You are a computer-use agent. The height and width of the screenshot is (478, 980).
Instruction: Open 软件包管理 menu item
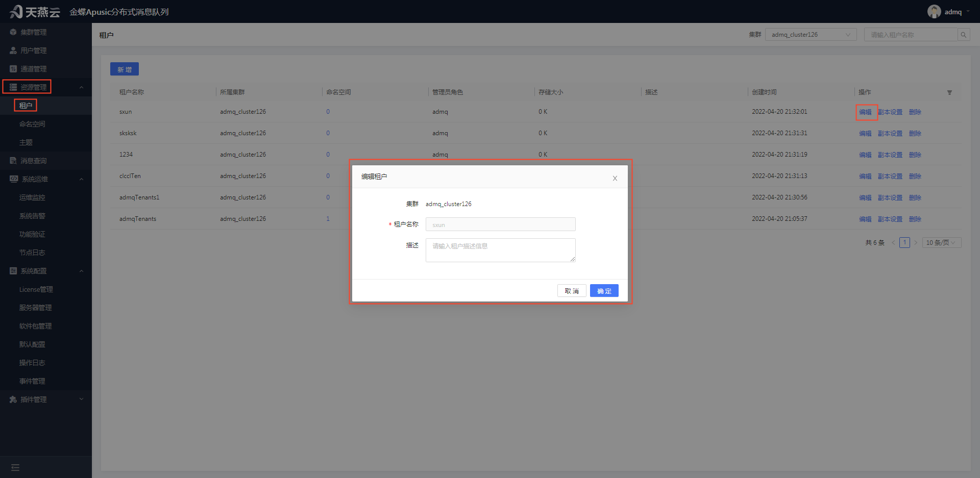(x=35, y=326)
